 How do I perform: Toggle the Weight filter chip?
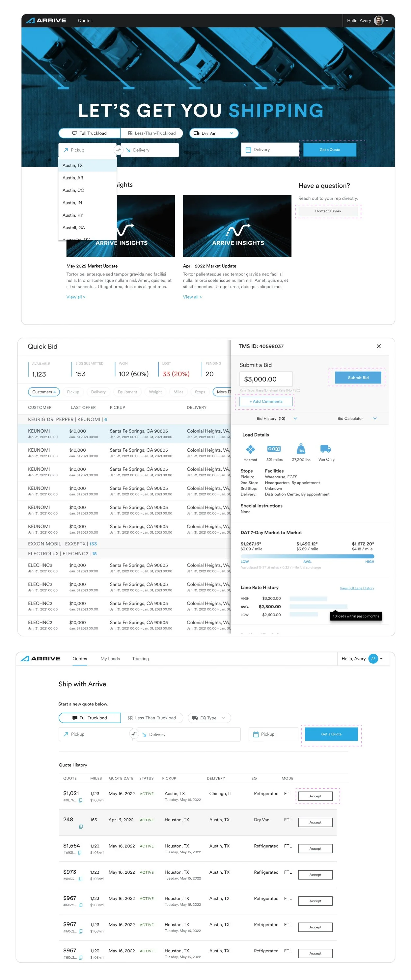(x=155, y=392)
